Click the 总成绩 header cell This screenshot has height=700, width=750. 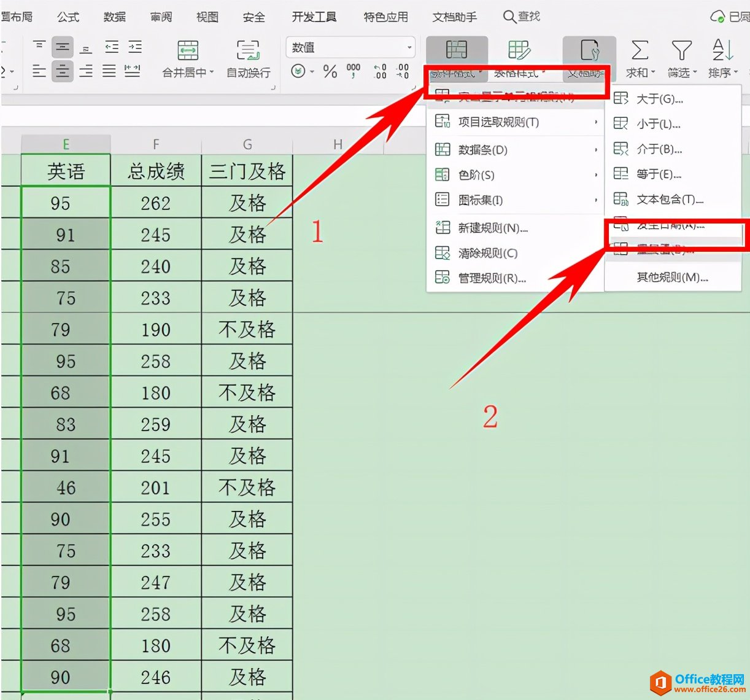156,171
